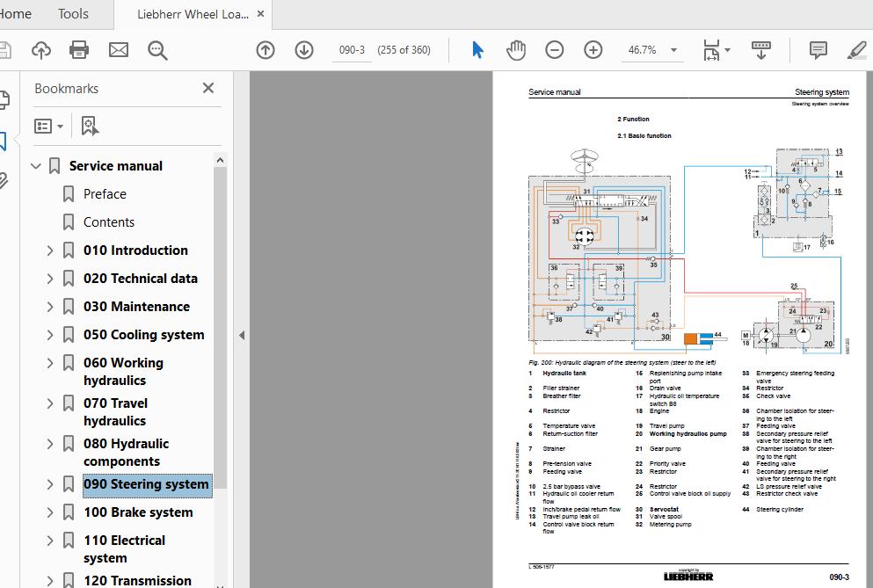Select the Fill & Sign pencil tool
Image resolution: width=873 pixels, height=588 pixels.
857,49
